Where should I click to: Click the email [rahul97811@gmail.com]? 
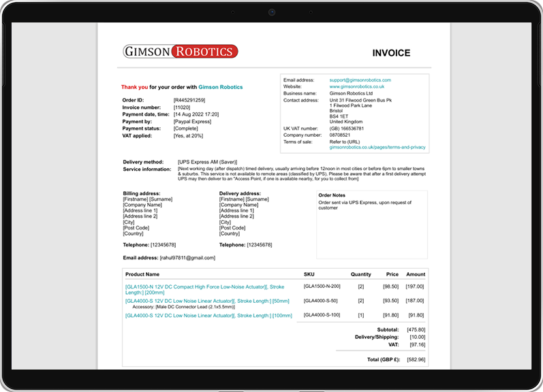(x=187, y=258)
